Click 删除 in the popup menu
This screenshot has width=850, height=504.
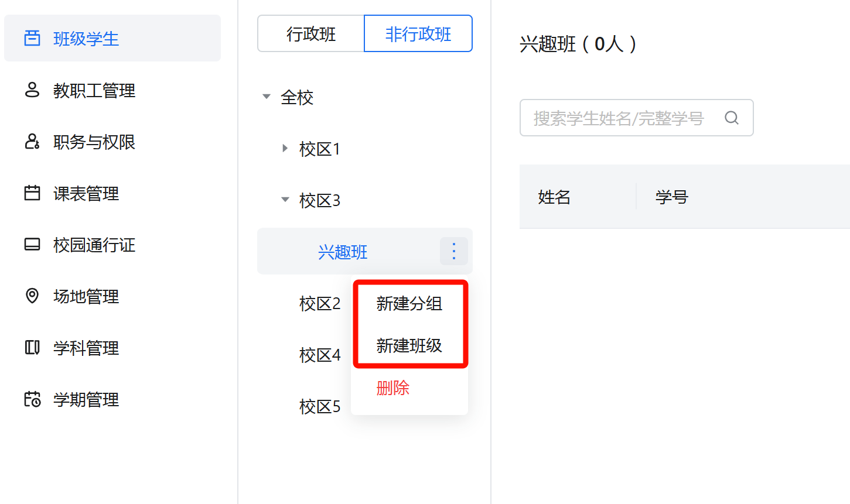tap(393, 388)
